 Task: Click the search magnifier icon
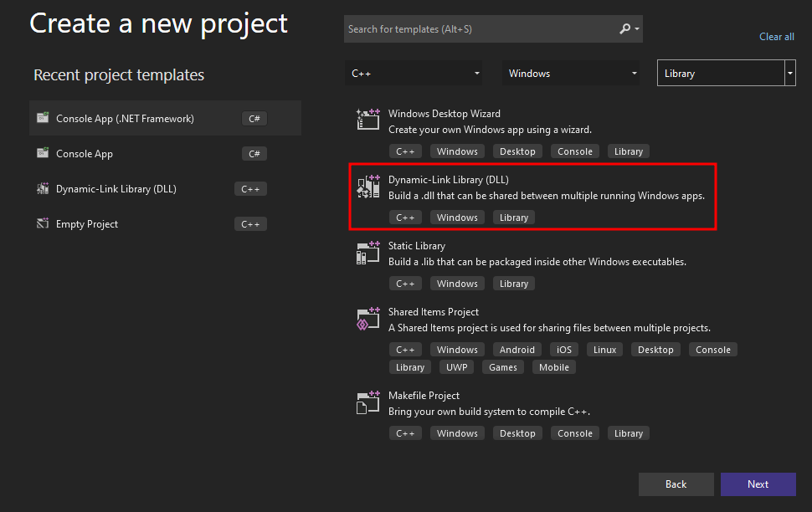pos(625,29)
